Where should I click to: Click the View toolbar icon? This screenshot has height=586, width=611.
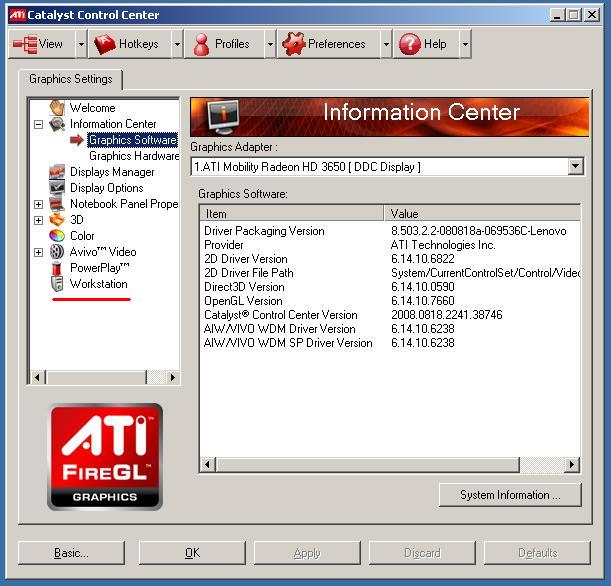(25, 44)
